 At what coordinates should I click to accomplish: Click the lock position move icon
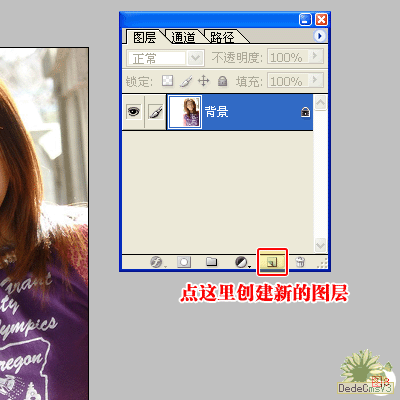click(x=203, y=81)
